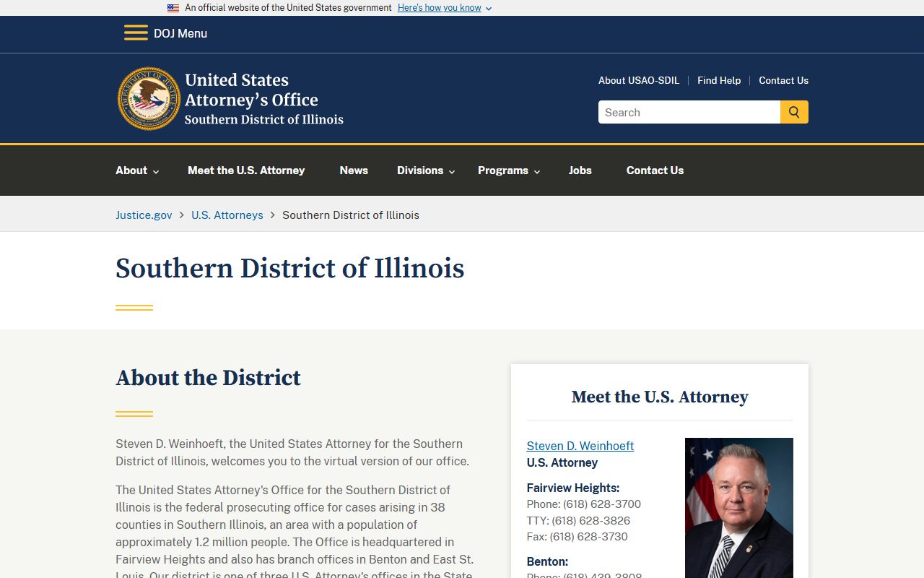
Task: Click Contact Us in top utility links
Action: coord(783,80)
